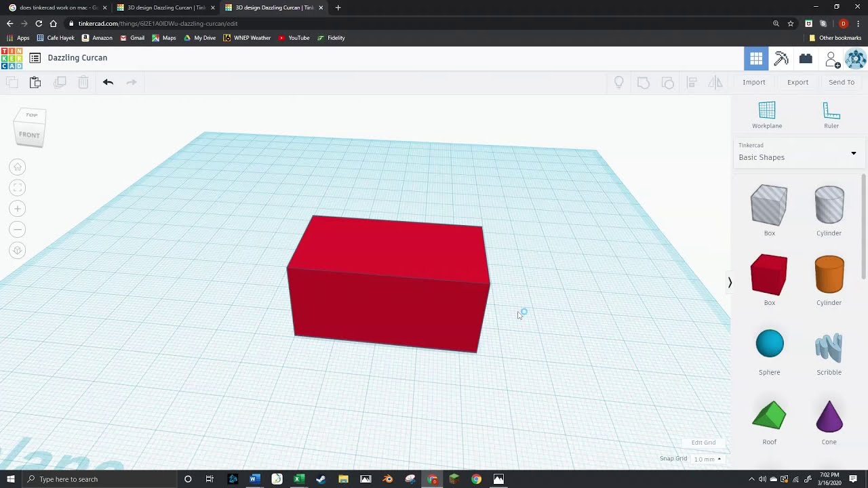The image size is (868, 488).
Task: Open a new browser tab
Action: click(338, 7)
